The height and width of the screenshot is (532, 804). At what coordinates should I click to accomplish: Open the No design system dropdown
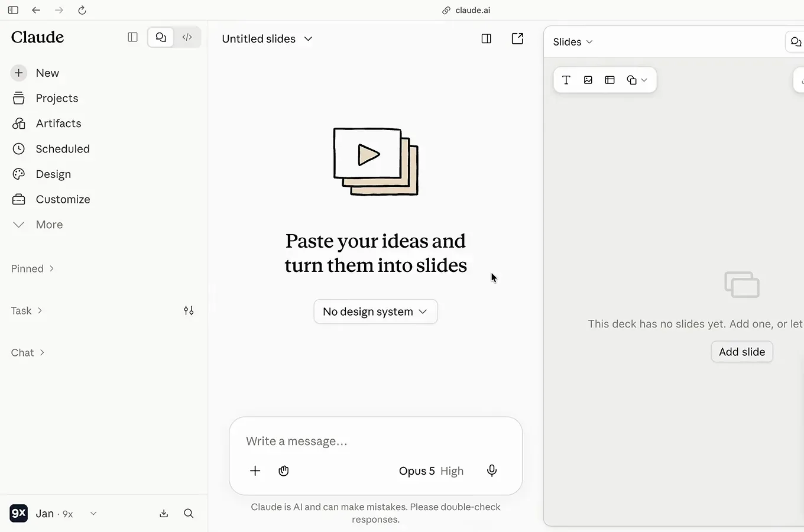[375, 312]
